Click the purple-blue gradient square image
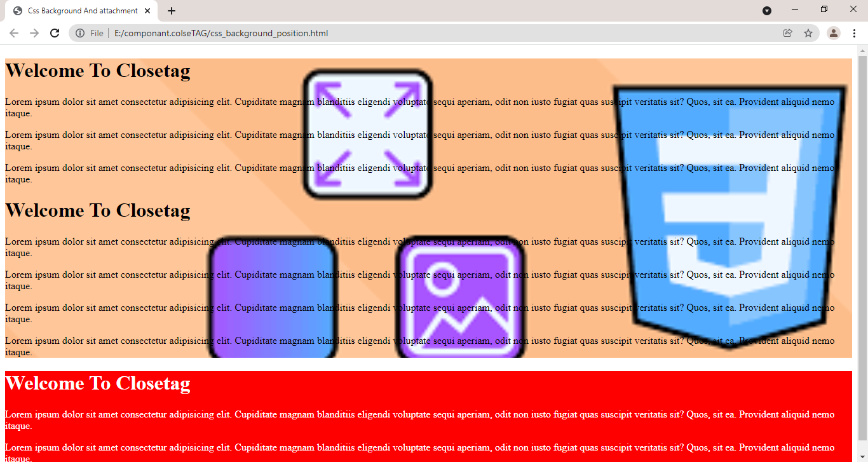868x462 pixels. [273, 297]
